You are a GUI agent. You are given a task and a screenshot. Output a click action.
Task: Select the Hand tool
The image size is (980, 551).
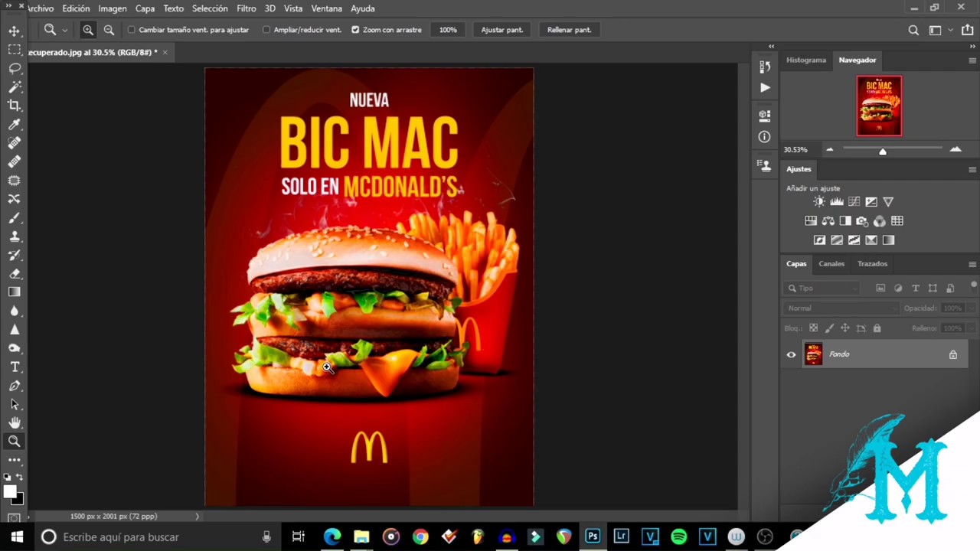[15, 422]
